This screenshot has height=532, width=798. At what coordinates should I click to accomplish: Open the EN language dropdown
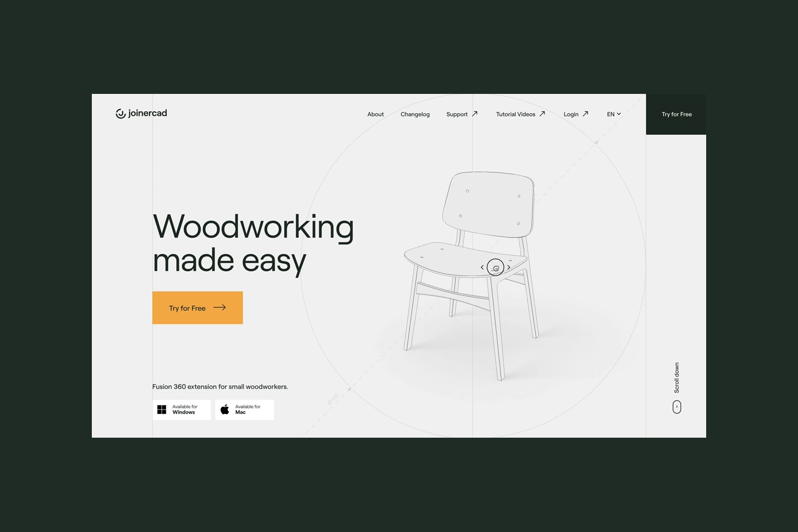coord(614,114)
